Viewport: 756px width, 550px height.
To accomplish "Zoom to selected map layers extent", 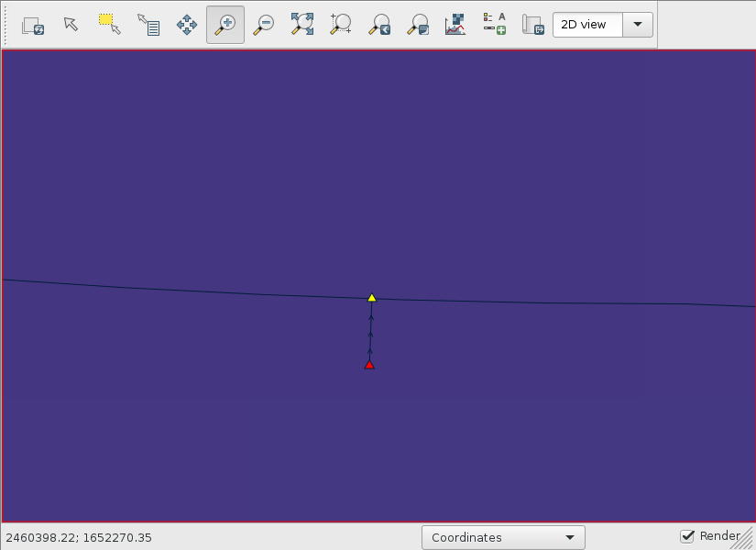I will pyautogui.click(x=302, y=25).
